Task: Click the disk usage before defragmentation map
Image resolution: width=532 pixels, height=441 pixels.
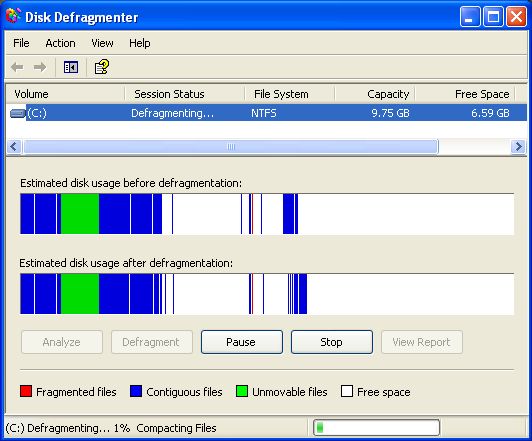Action: 267,214
